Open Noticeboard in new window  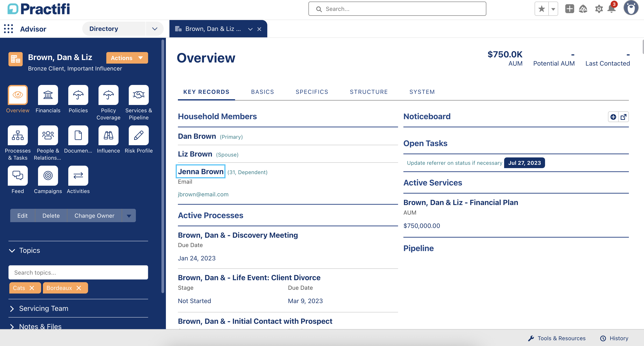tap(624, 117)
